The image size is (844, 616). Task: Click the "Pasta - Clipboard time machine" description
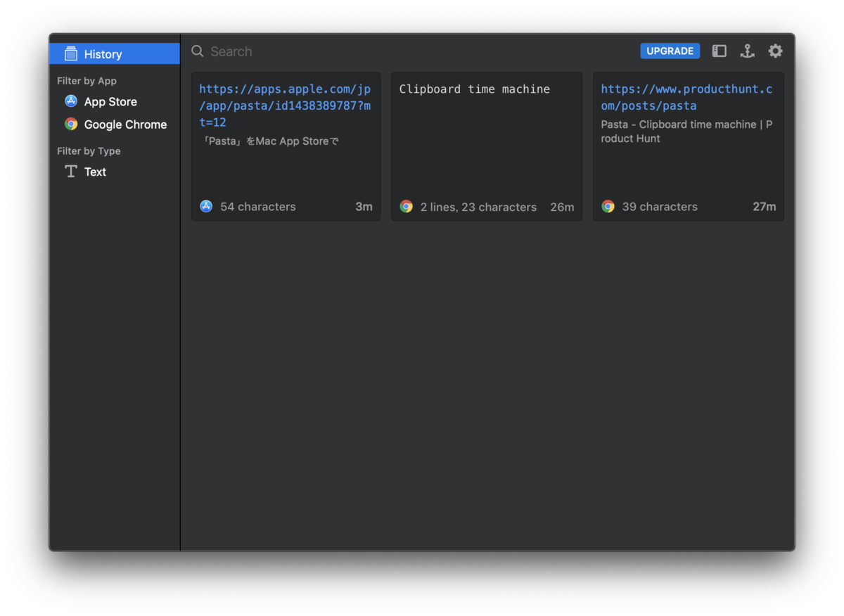click(x=686, y=131)
